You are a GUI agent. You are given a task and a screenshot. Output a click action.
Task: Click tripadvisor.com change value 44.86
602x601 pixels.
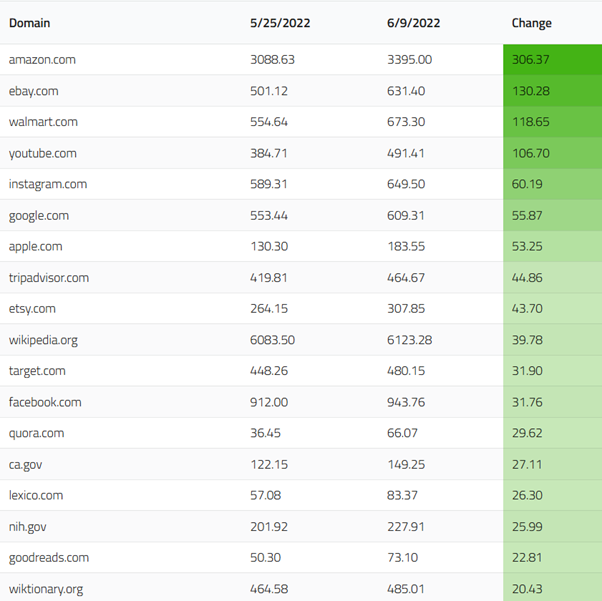tap(527, 278)
